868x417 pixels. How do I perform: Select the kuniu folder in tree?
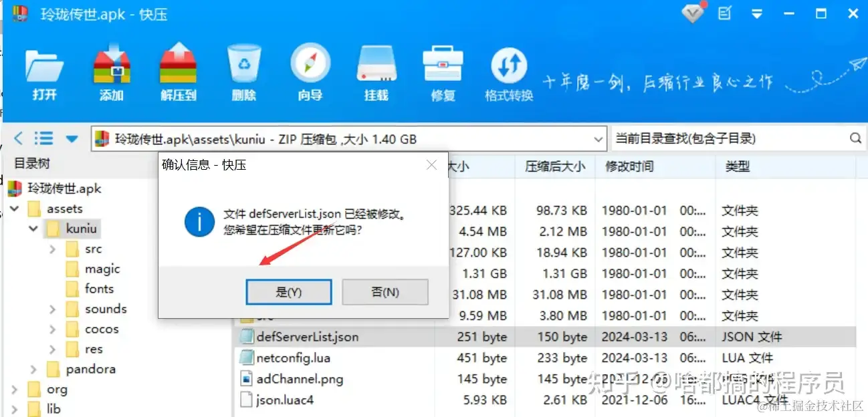[81, 229]
